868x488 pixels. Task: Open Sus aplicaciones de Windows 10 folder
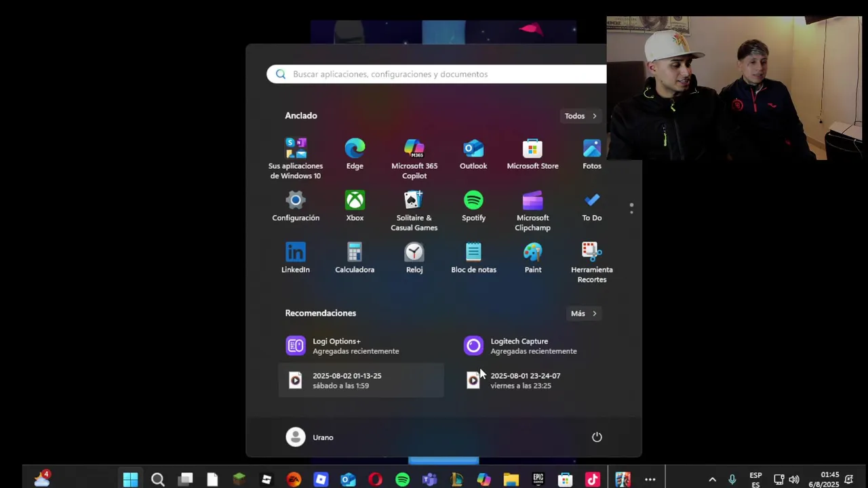(x=296, y=158)
